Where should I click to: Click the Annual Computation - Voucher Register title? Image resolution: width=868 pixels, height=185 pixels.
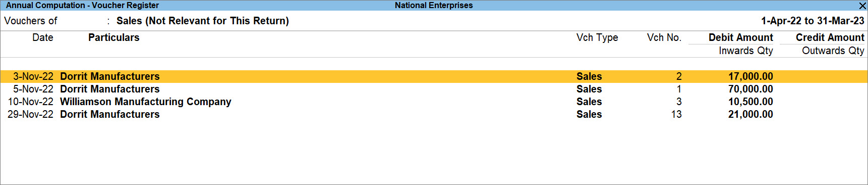(82, 6)
